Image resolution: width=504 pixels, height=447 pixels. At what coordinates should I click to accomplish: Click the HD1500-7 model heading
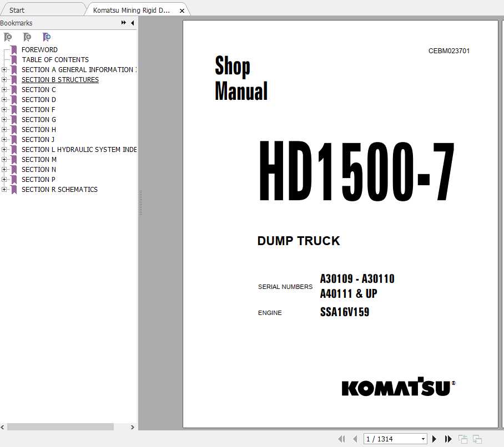356,172
